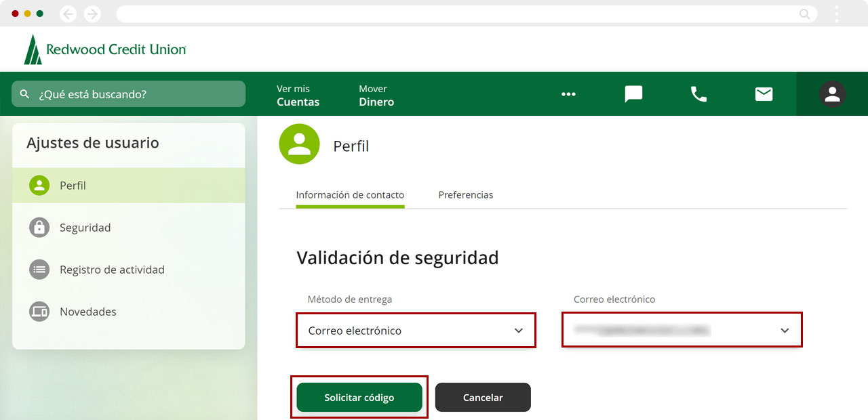Switch to the Preferencias tab

(466, 195)
